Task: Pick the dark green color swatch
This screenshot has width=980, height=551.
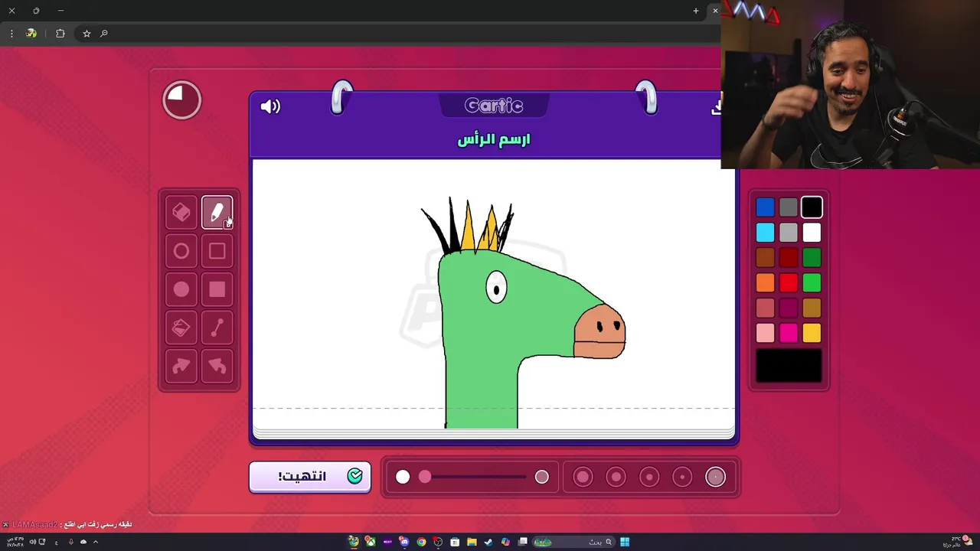Action: point(812,258)
